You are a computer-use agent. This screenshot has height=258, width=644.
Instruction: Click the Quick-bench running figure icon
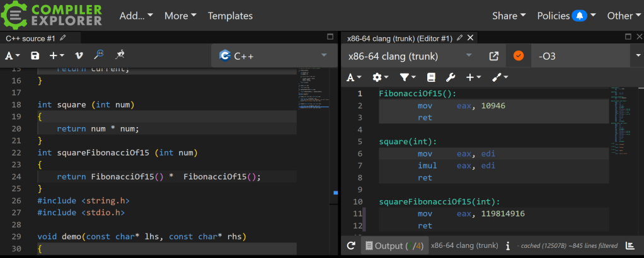pyautogui.click(x=120, y=55)
